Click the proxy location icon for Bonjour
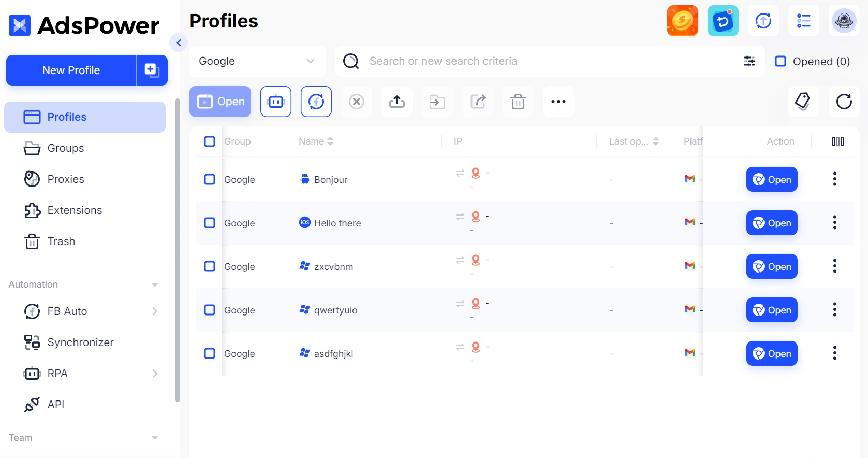Screen dimensions: 868x458 (476, 173)
